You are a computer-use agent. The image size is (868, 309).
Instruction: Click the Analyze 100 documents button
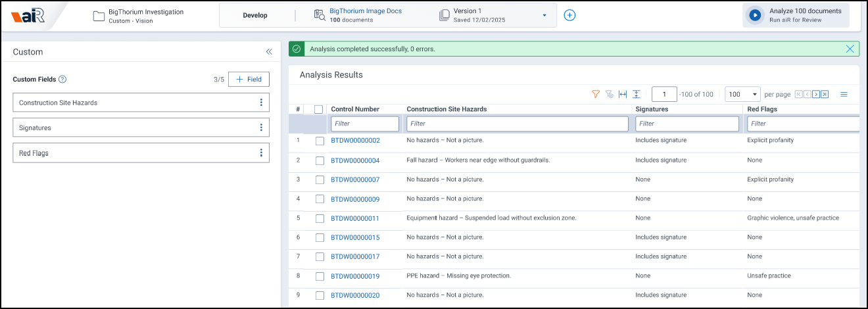[x=796, y=15]
